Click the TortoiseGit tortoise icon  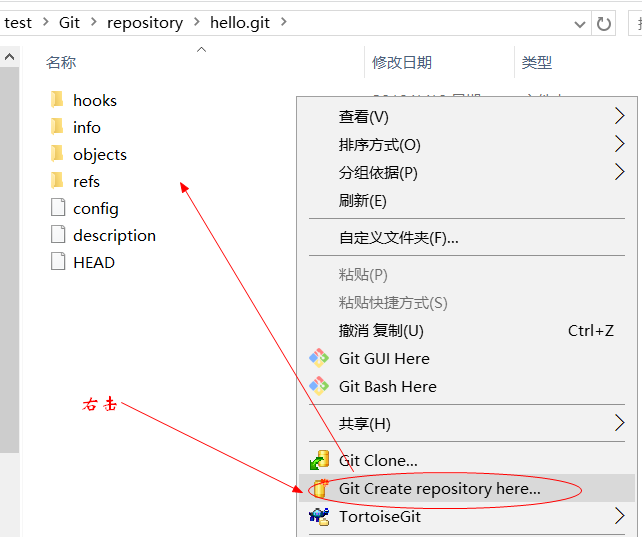(319, 516)
